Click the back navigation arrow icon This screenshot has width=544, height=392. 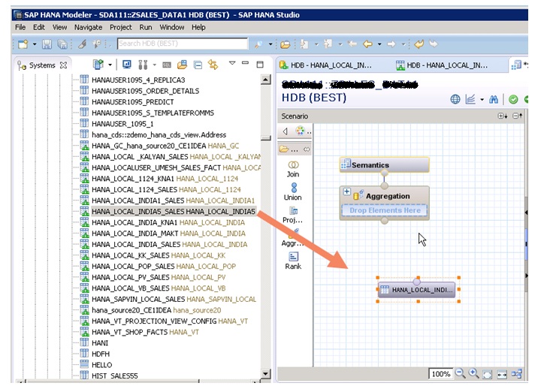pyautogui.click(x=367, y=44)
